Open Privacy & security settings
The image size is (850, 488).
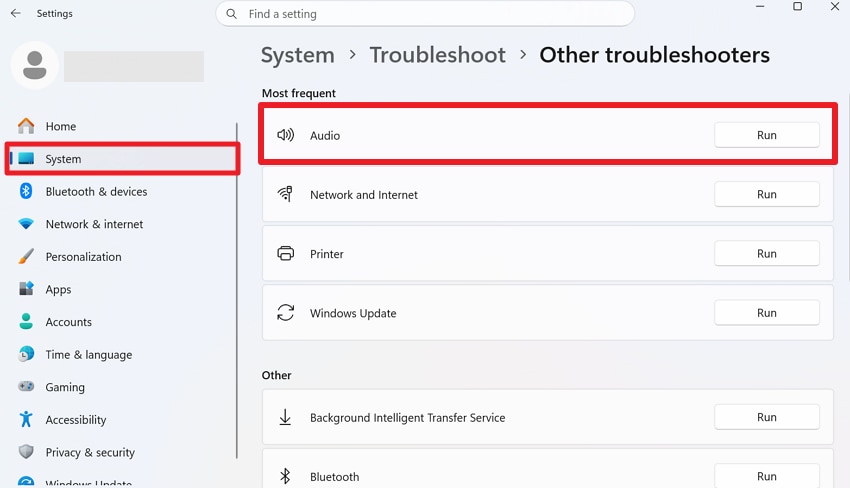122,452
